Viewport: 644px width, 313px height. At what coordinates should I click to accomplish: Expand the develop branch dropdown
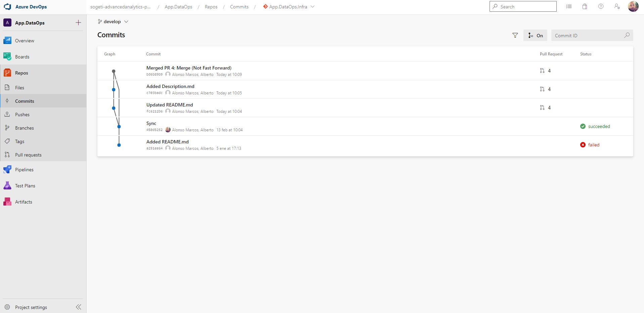(x=113, y=21)
